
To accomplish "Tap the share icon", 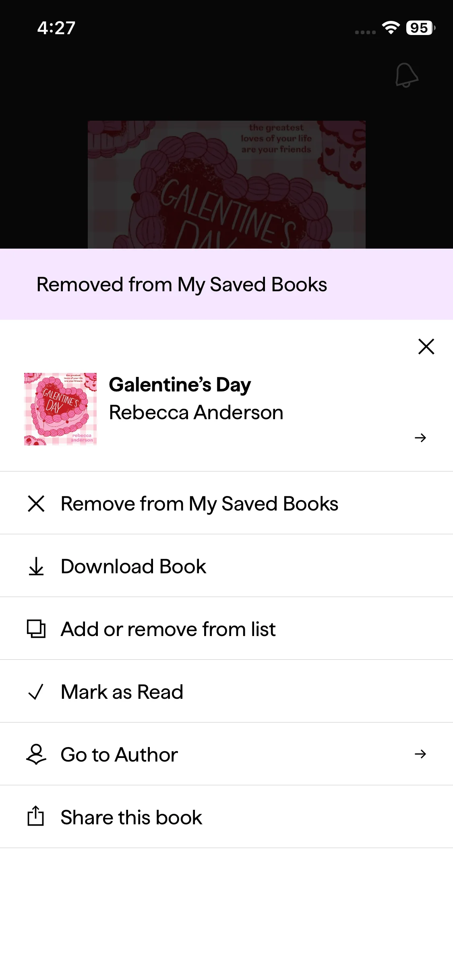I will 36,817.
